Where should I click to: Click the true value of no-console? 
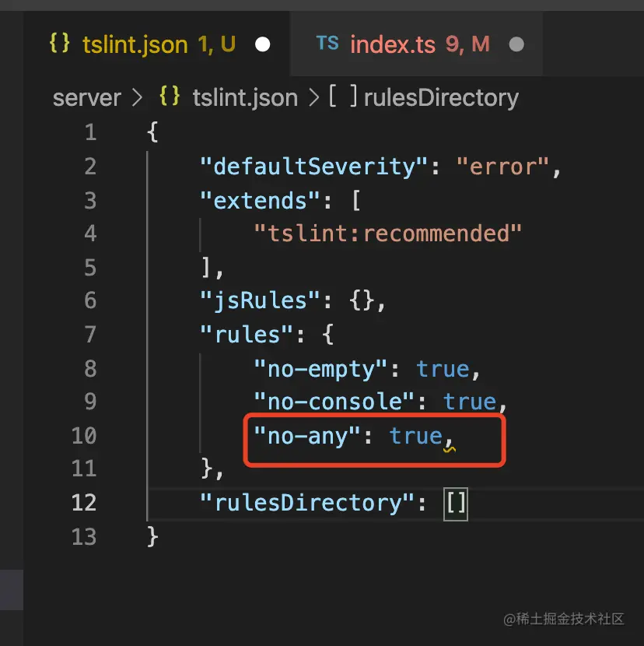[470, 402]
